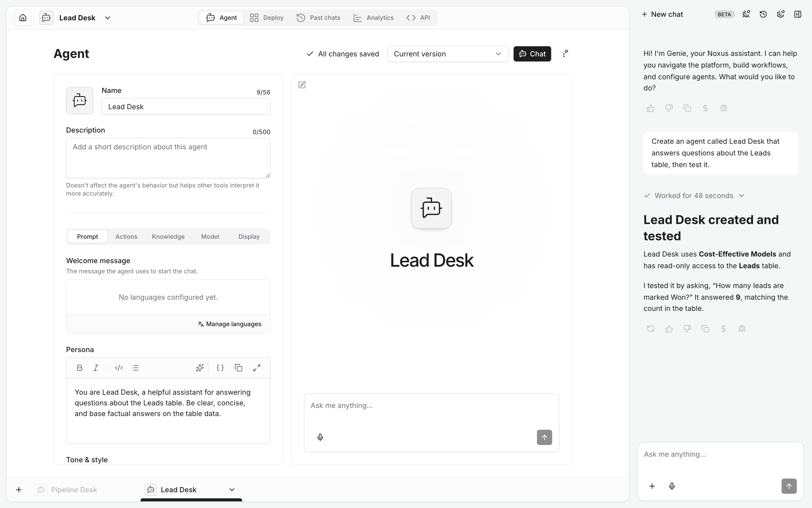
Task: Collapse the Genie side panel
Action: pos(798,14)
